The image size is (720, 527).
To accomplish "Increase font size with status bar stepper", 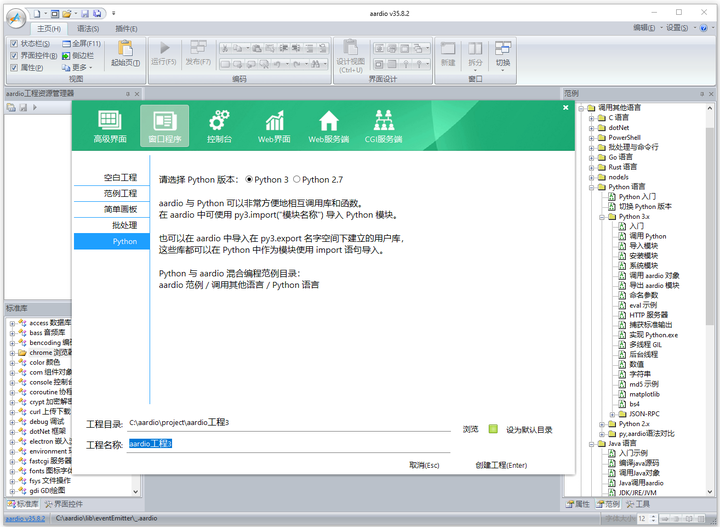I will click(654, 516).
